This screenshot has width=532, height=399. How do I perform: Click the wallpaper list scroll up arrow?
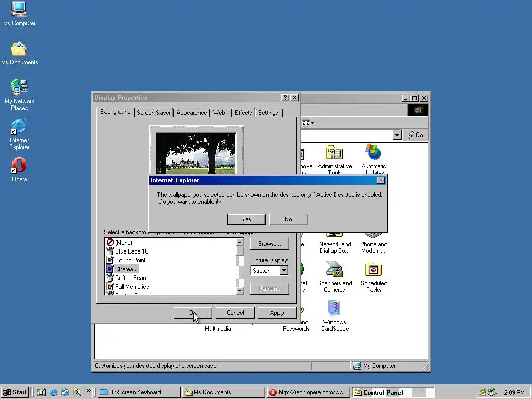[240, 242]
